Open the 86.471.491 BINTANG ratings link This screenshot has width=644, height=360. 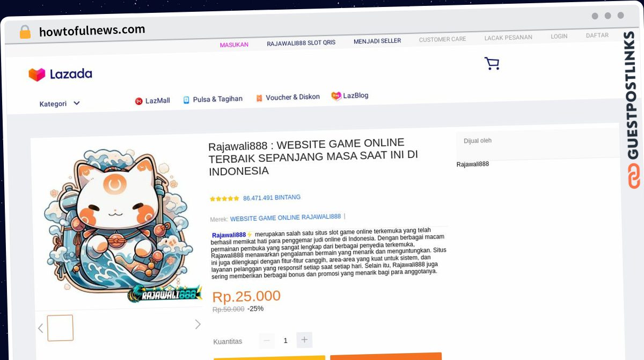coord(272,198)
